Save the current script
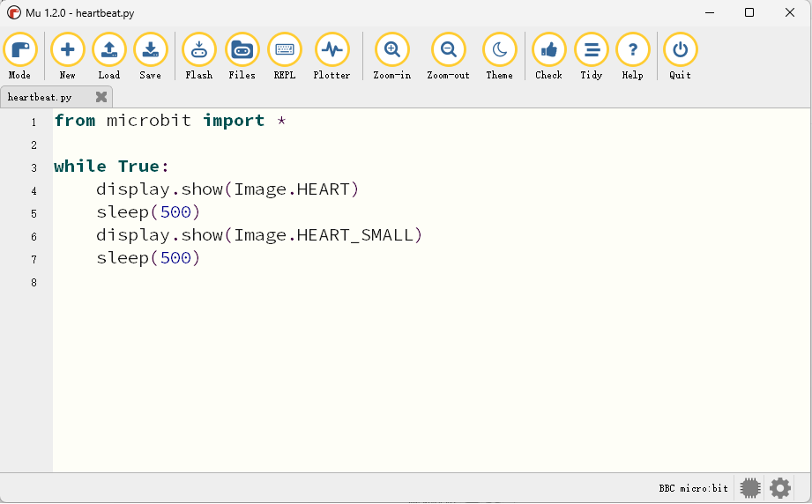Viewport: 812px width, 504px height. tap(150, 56)
